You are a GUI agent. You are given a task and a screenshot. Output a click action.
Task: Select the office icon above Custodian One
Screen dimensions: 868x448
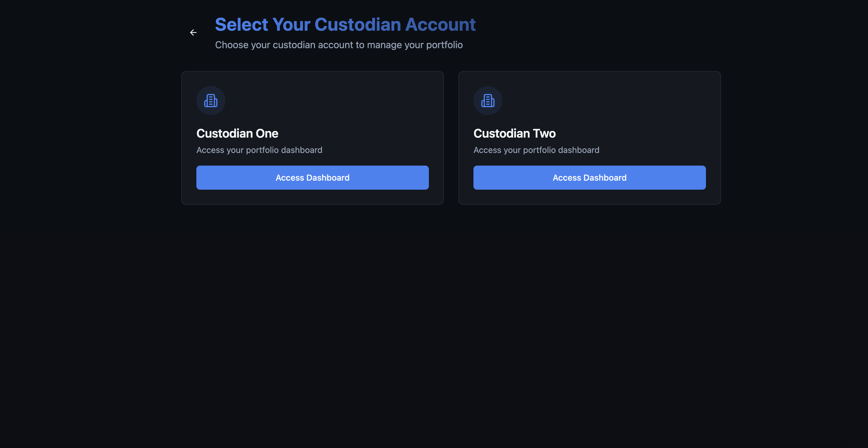pos(211,100)
